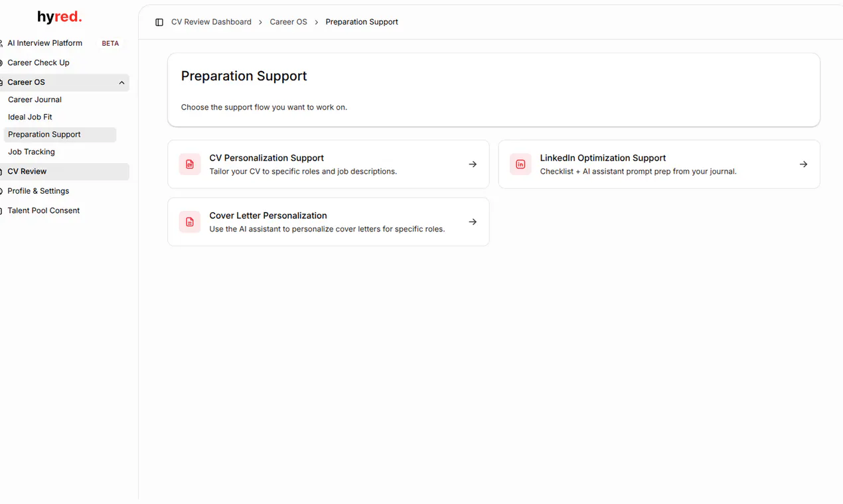Open Career Check Up in sidebar

click(x=38, y=63)
